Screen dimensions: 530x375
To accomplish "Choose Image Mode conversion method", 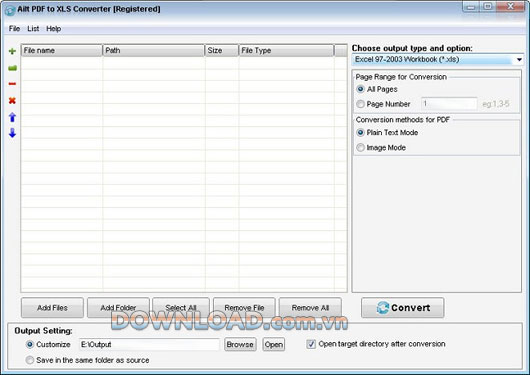I will (x=360, y=147).
